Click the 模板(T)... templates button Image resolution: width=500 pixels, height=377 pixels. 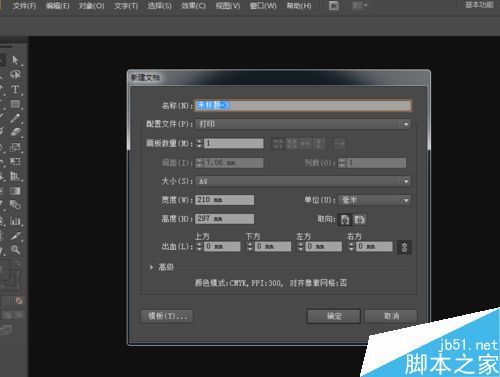pyautogui.click(x=167, y=316)
